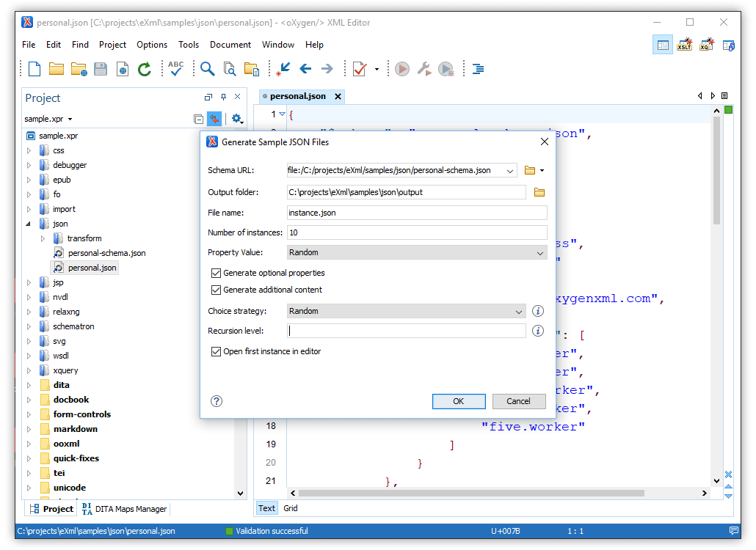Click the Recursion level input field

pyautogui.click(x=406, y=331)
